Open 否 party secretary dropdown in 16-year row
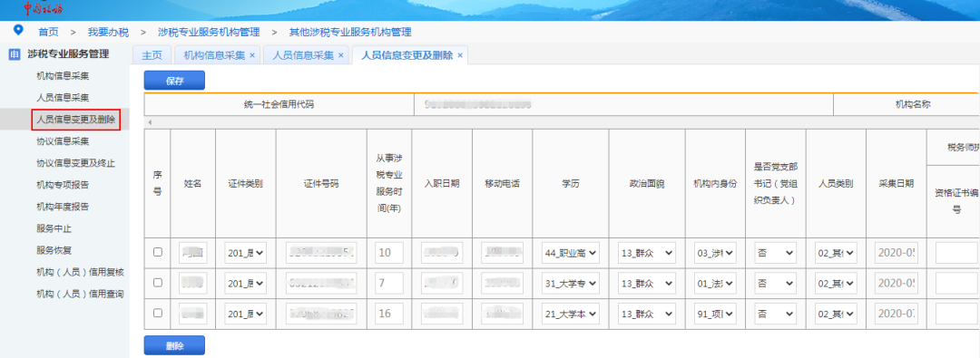The width and height of the screenshot is (980, 358). (776, 314)
